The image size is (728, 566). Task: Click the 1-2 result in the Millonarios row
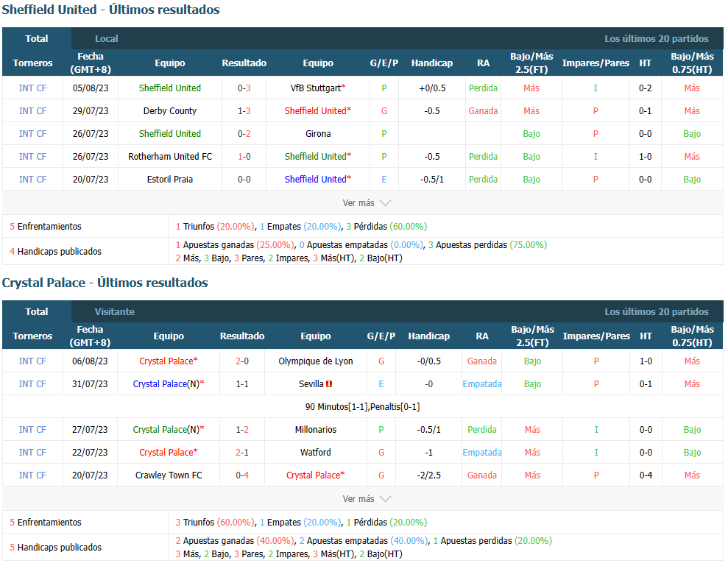coord(242,429)
